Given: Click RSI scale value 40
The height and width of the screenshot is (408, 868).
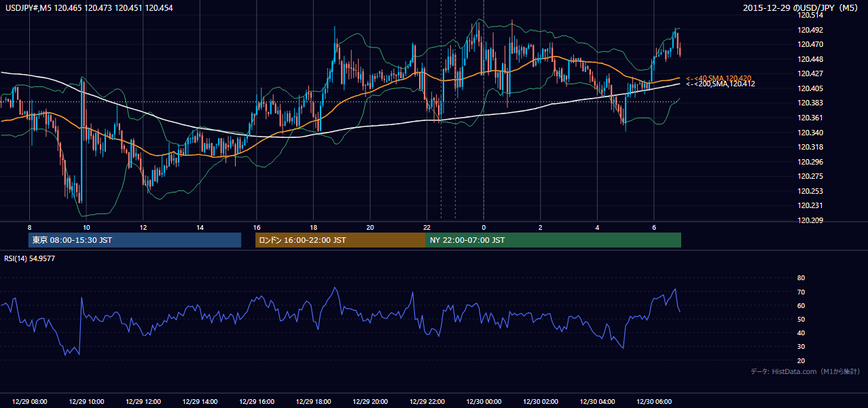Looking at the screenshot, I should pyautogui.click(x=801, y=333).
